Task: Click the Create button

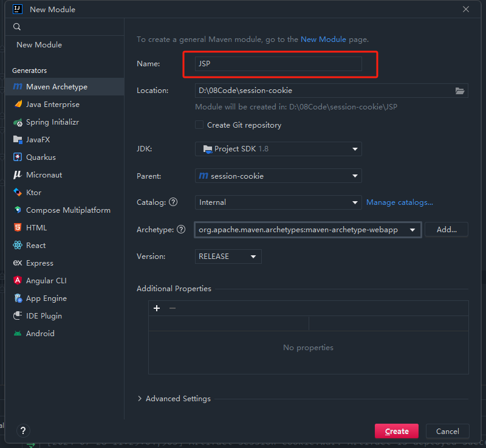Action: pyautogui.click(x=397, y=431)
